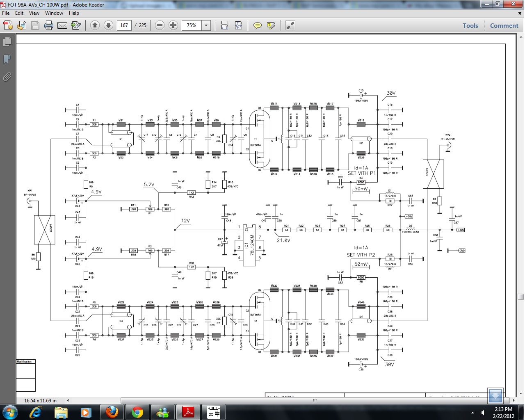Add a sticky note comment
Screen dimensions: 525x420
(x=257, y=25)
